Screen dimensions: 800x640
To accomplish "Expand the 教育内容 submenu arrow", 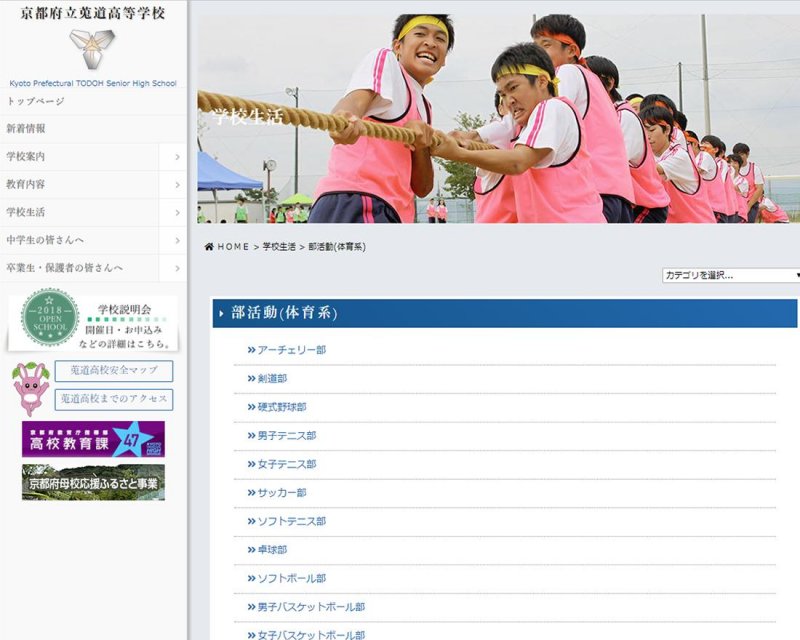I will [x=177, y=185].
